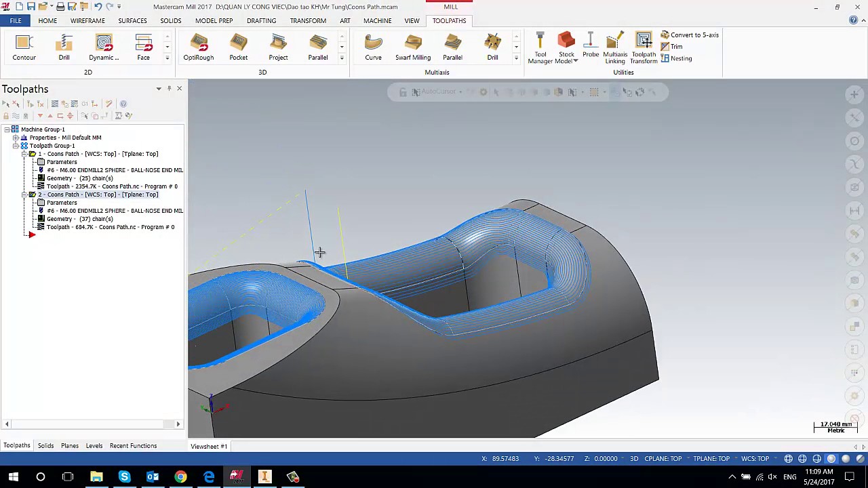Open the Recent Functions tab
This screenshot has width=868, height=488.
pos(133,446)
